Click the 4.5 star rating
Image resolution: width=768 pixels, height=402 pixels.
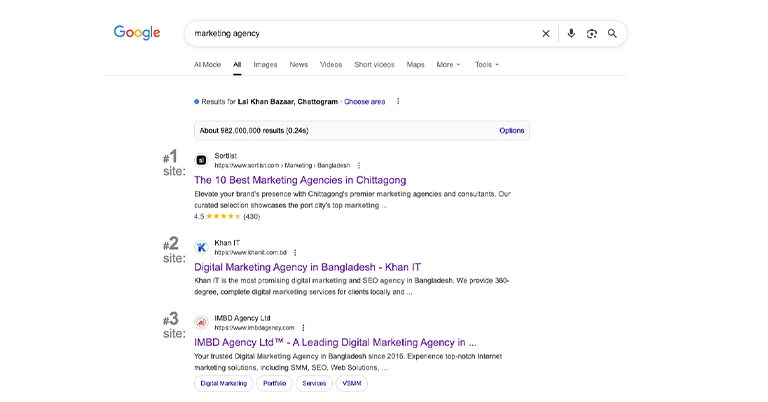click(x=227, y=216)
